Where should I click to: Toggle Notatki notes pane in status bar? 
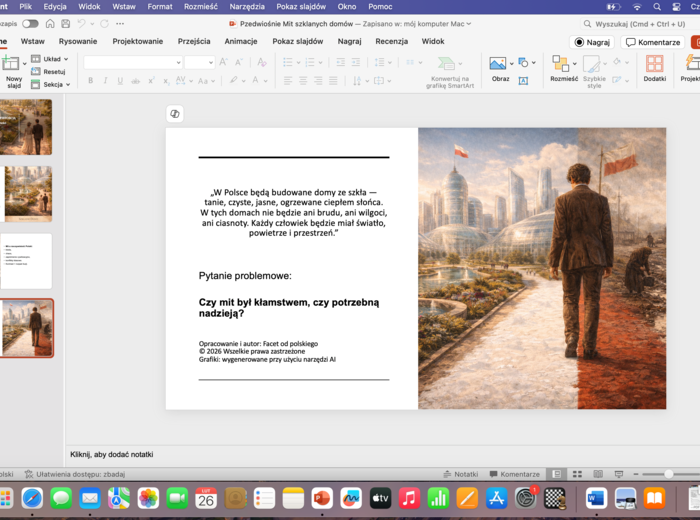click(x=460, y=474)
